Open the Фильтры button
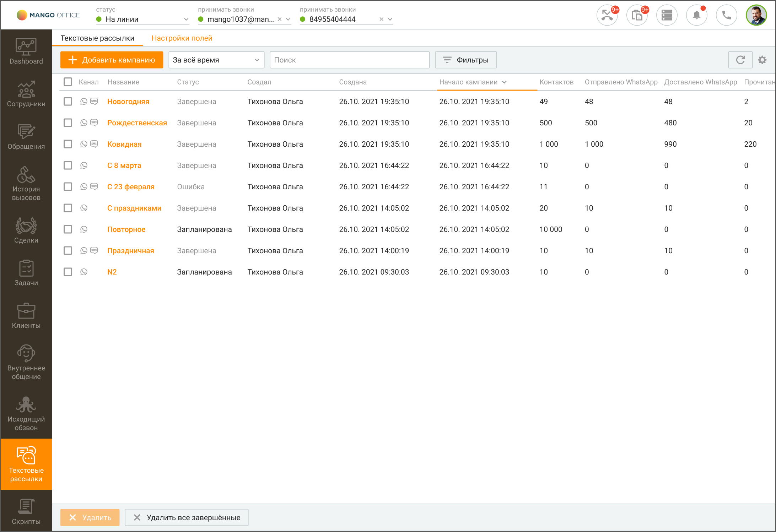The width and height of the screenshot is (776, 532). point(466,60)
